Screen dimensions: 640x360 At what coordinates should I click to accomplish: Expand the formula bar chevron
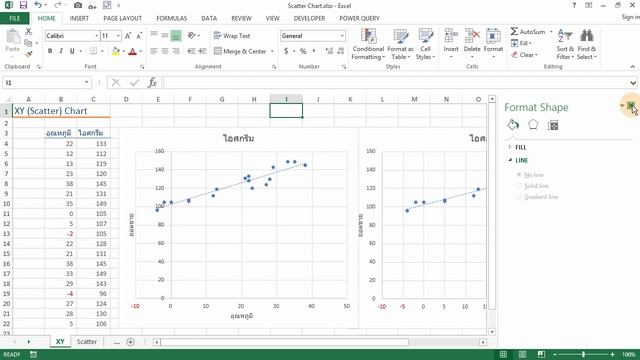click(633, 83)
